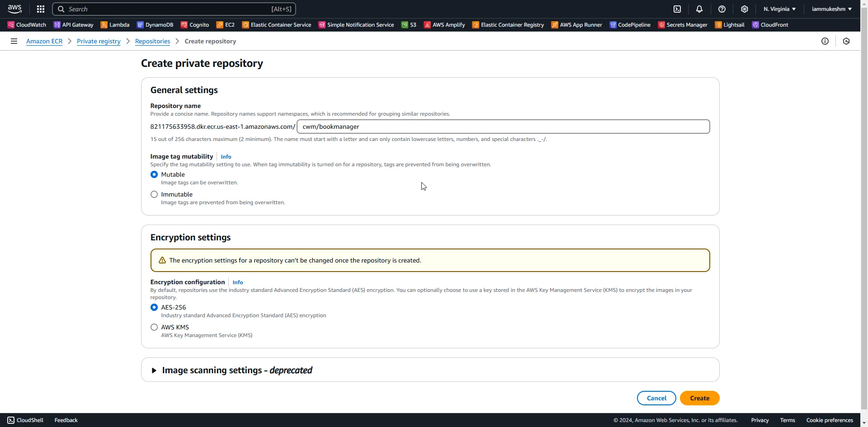Navigate to the Repositories breadcrumb link
868x427 pixels.
pos(152,41)
